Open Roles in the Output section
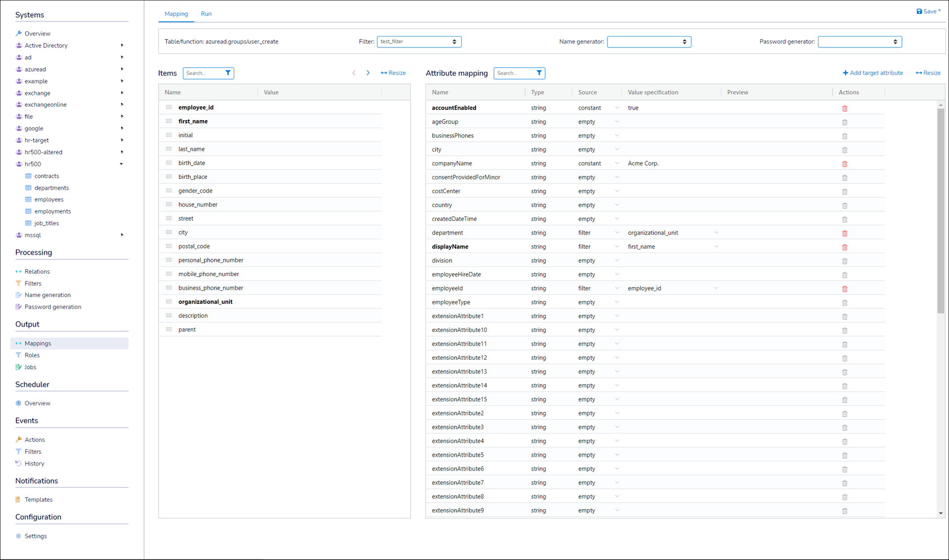 click(x=32, y=355)
